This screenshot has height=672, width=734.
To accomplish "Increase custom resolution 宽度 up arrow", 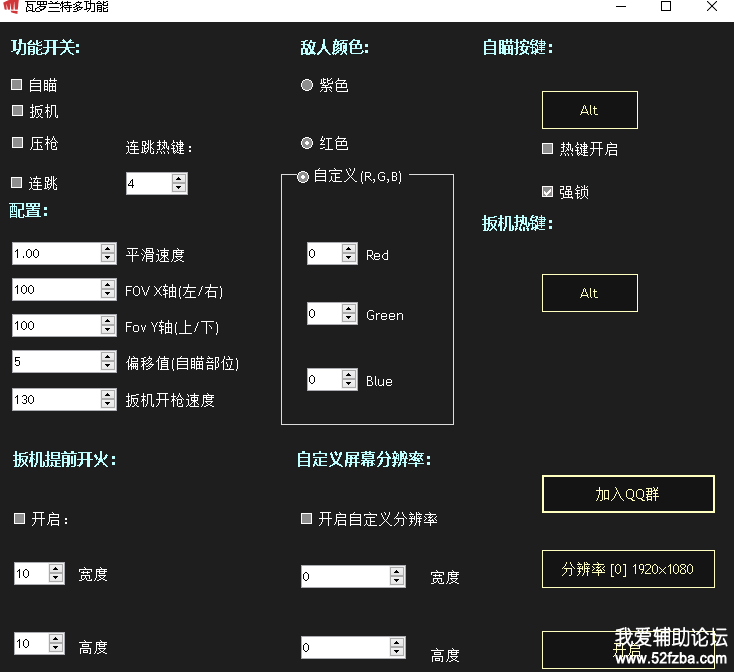I will (397, 571).
